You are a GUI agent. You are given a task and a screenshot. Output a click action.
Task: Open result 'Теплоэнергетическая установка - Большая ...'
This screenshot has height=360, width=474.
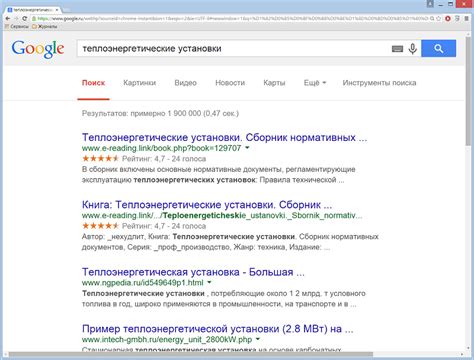(193, 272)
